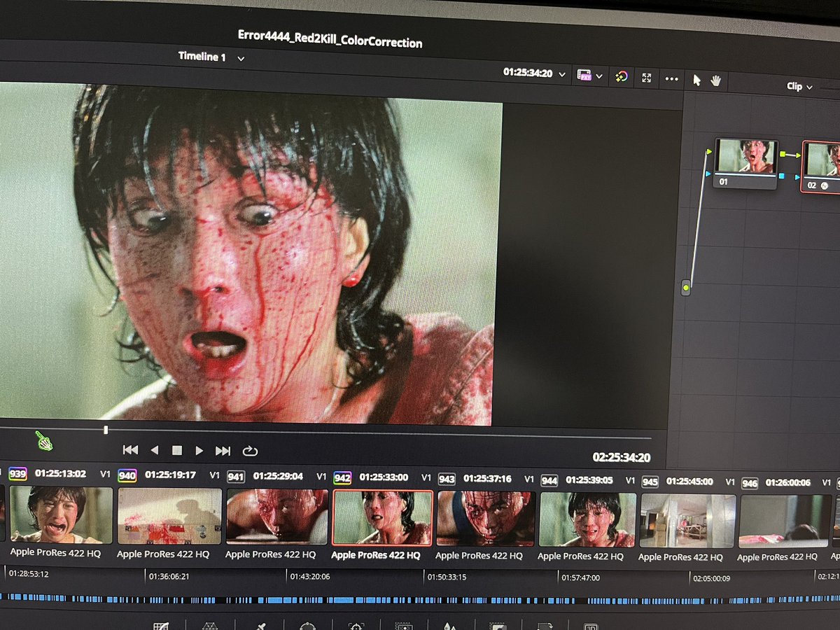Play the clip forward
The height and width of the screenshot is (630, 840).
[x=199, y=451]
